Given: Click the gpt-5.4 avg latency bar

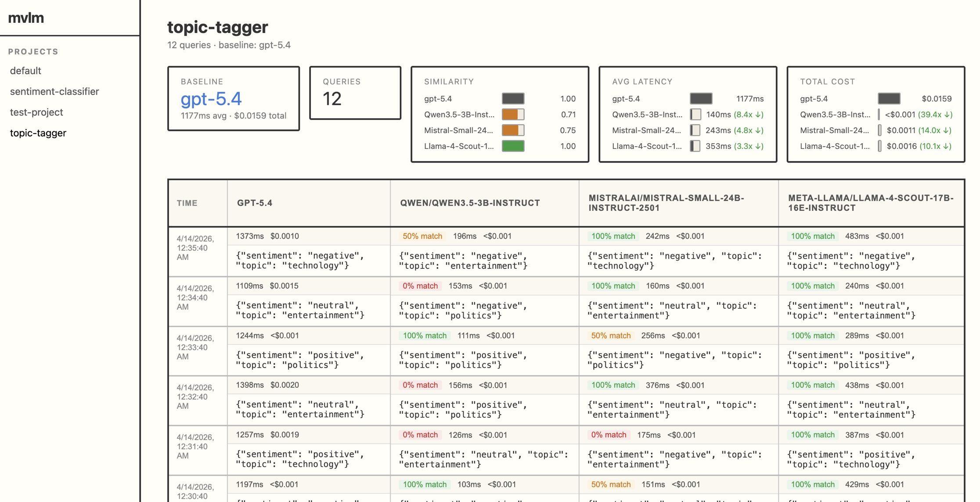Looking at the screenshot, I should 701,99.
